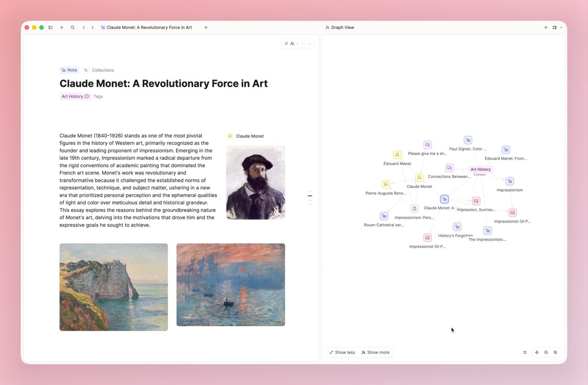Image resolution: width=588 pixels, height=385 pixels.
Task: Open the Claude Monet portrait thumbnail
Action: (x=255, y=182)
